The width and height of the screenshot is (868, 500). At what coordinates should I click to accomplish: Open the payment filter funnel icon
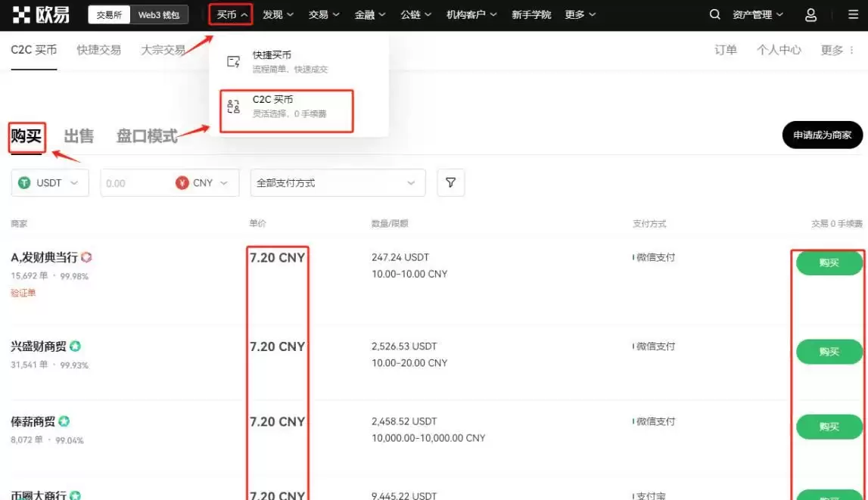click(x=451, y=182)
